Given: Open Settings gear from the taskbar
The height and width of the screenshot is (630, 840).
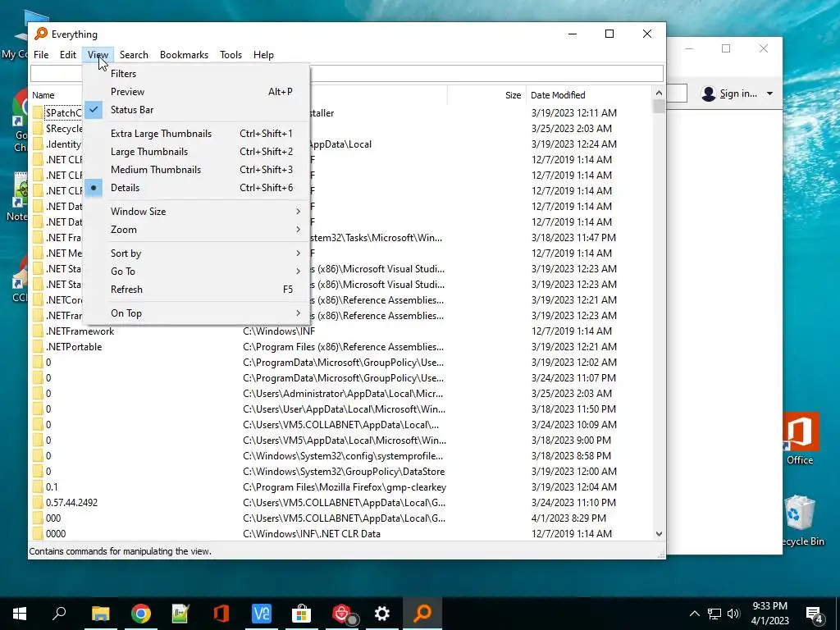Looking at the screenshot, I should (382, 614).
